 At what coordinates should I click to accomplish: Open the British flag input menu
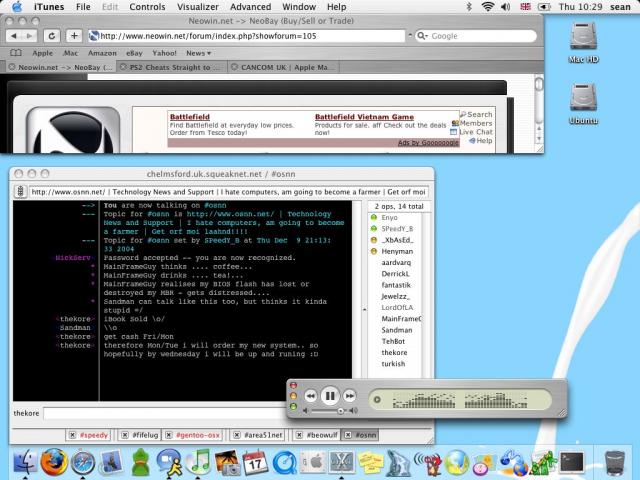click(x=525, y=7)
